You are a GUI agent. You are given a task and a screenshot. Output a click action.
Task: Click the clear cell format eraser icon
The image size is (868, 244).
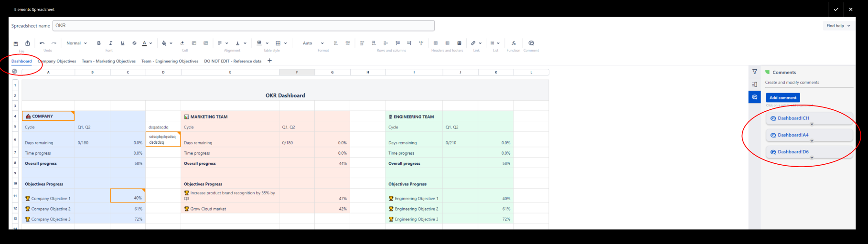tap(182, 43)
